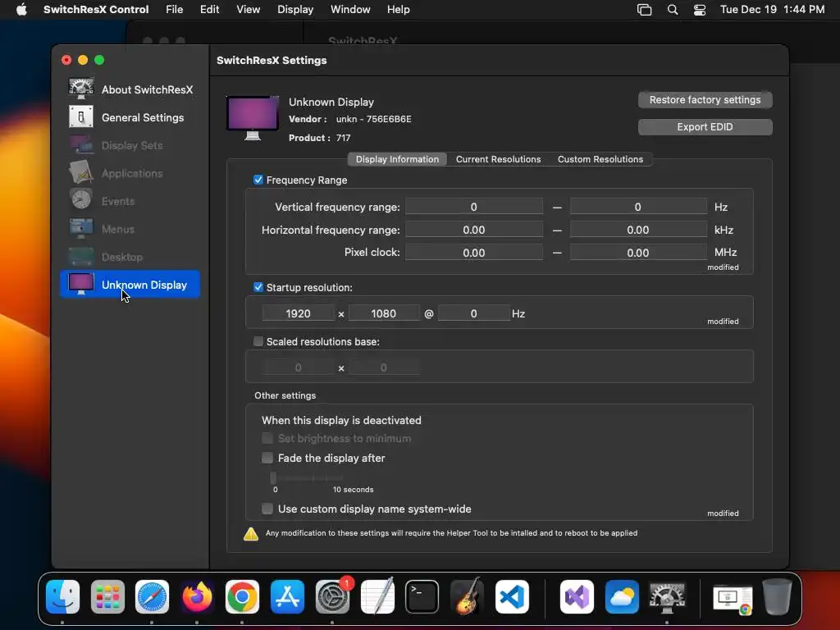
Task: Click the minimum pixel clock field
Action: click(x=473, y=253)
